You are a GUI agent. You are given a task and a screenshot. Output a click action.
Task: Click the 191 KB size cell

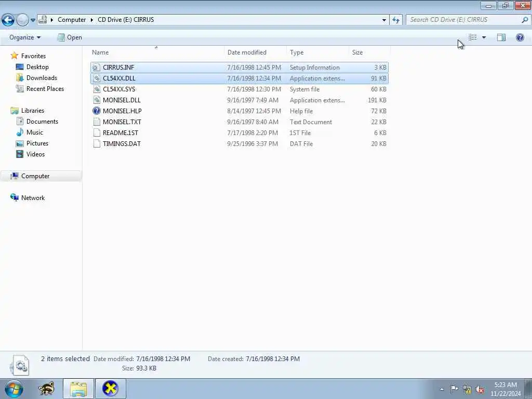377,100
